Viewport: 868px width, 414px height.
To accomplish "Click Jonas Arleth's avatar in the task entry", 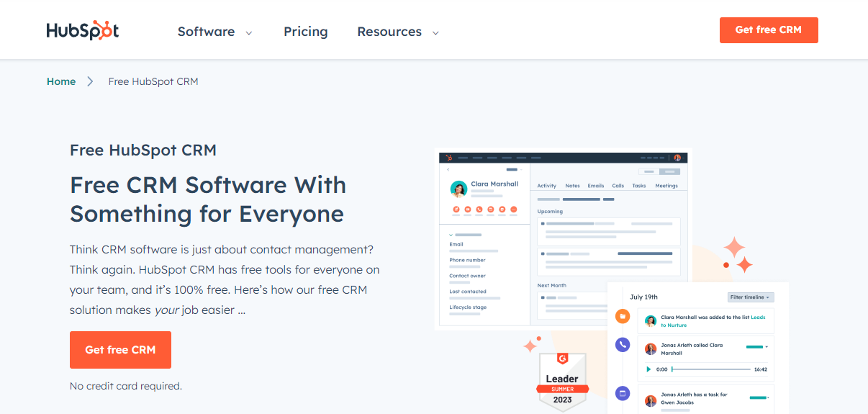I will click(651, 400).
